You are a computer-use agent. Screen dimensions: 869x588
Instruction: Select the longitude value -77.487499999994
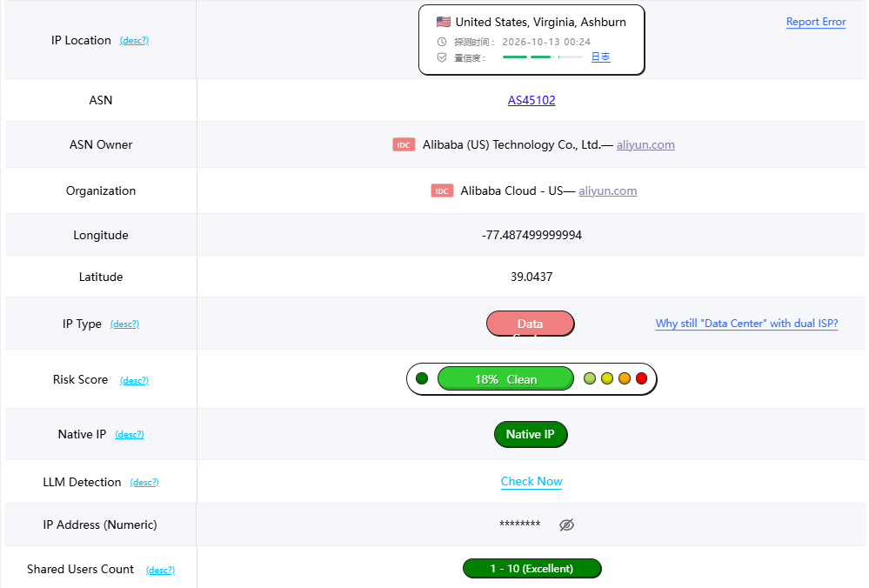click(531, 236)
